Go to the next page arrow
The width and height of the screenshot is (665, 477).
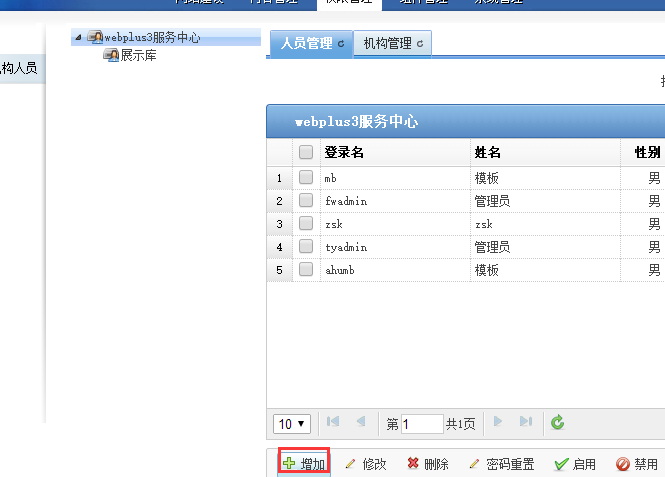point(497,423)
